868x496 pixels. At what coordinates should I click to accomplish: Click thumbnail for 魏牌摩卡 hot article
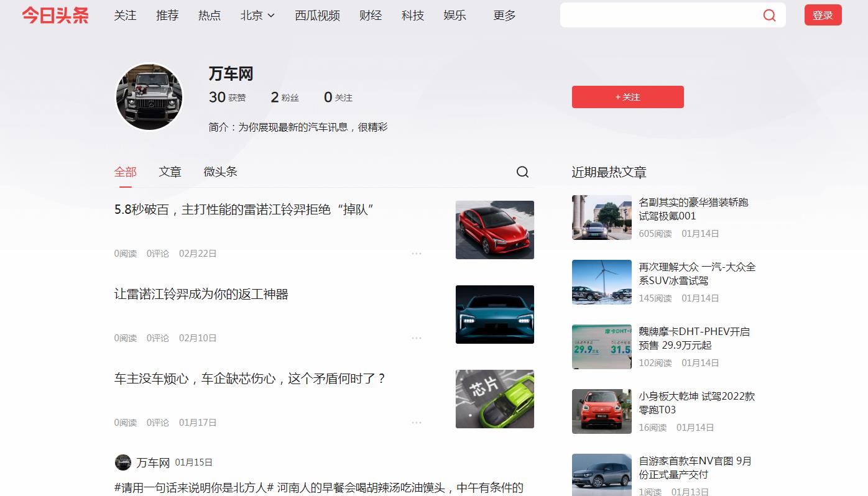click(602, 347)
